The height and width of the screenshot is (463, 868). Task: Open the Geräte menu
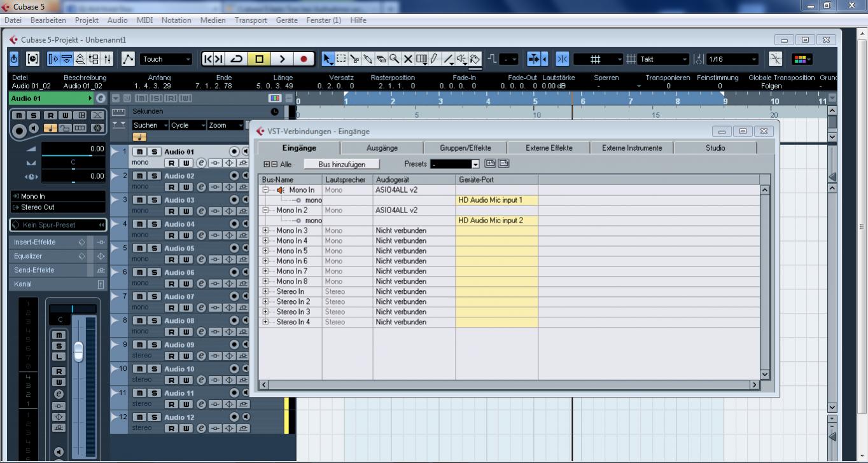coord(287,20)
